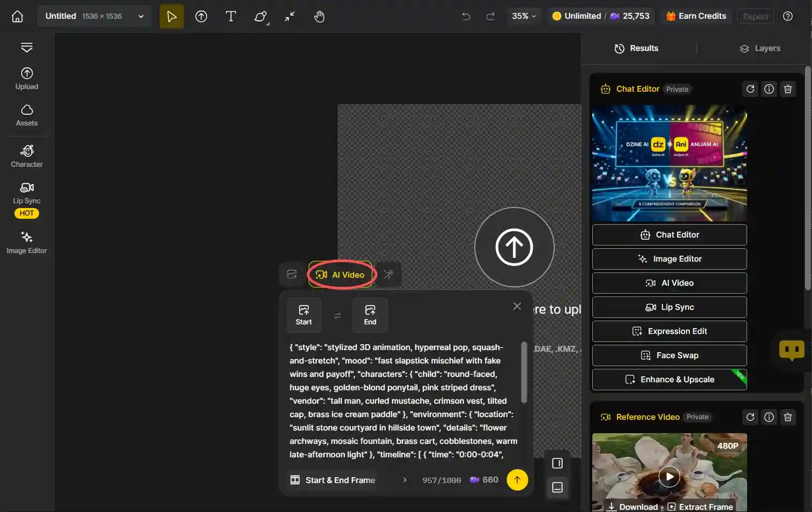812x512 pixels.
Task: Regenerate the Reference Video result
Action: (x=750, y=417)
